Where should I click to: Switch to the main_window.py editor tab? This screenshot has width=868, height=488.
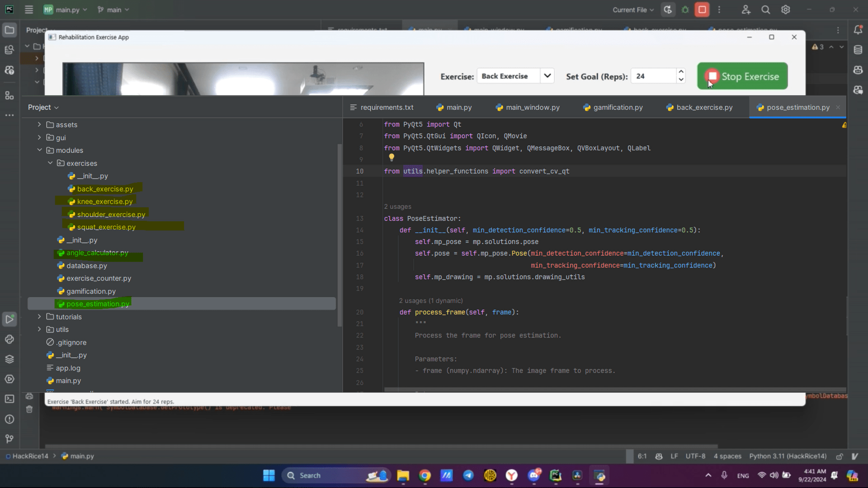point(532,108)
